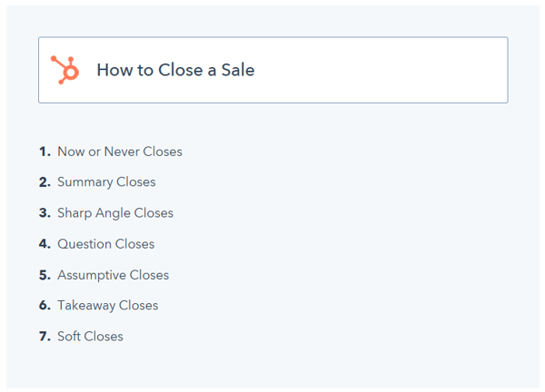Click the number 7 list marker
This screenshot has width=545, height=392.
[x=45, y=336]
